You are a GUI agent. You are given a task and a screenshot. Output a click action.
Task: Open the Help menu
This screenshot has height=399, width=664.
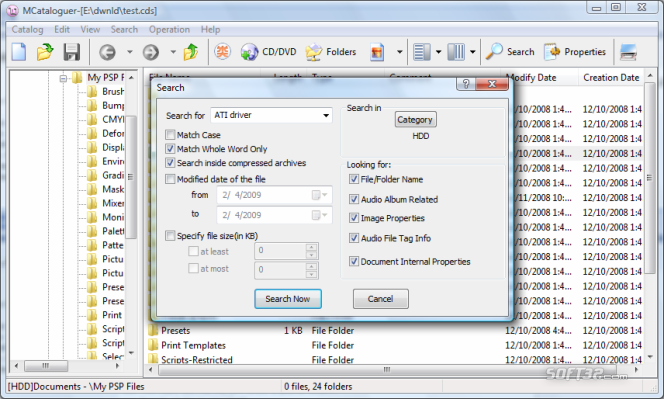tap(210, 29)
